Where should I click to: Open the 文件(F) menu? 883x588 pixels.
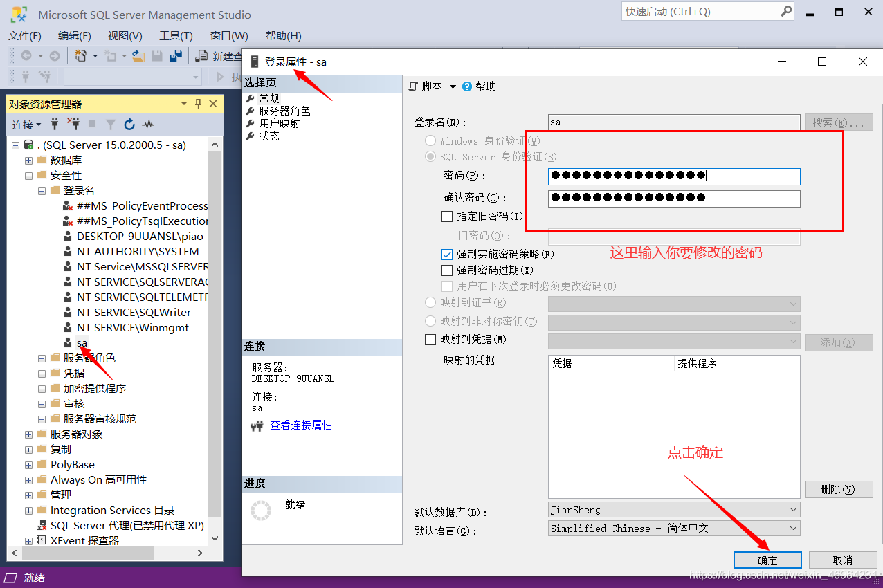click(x=25, y=36)
